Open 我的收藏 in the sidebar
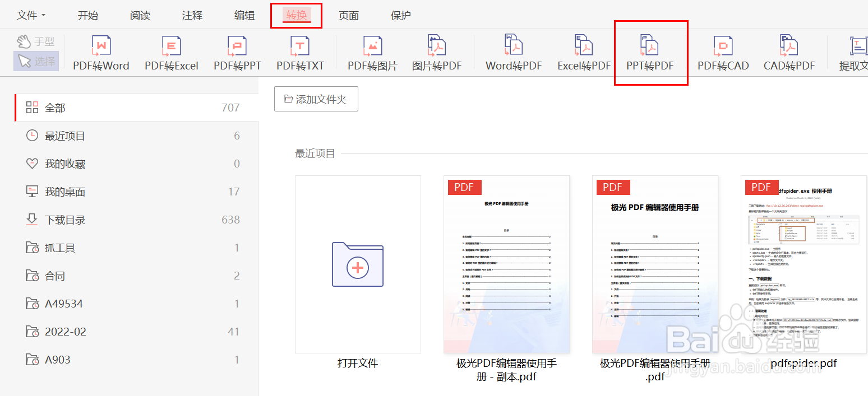 (x=136, y=164)
